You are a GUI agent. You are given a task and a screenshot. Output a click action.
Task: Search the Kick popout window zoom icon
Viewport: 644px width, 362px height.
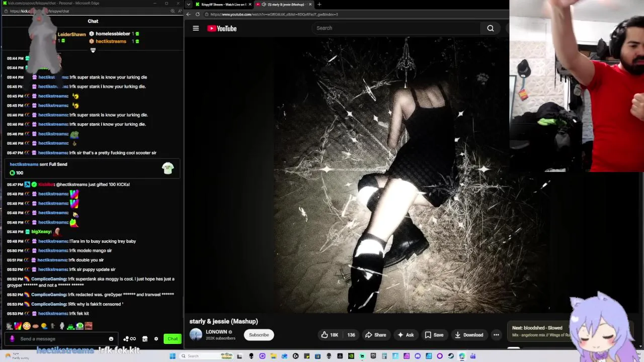pyautogui.click(x=172, y=11)
